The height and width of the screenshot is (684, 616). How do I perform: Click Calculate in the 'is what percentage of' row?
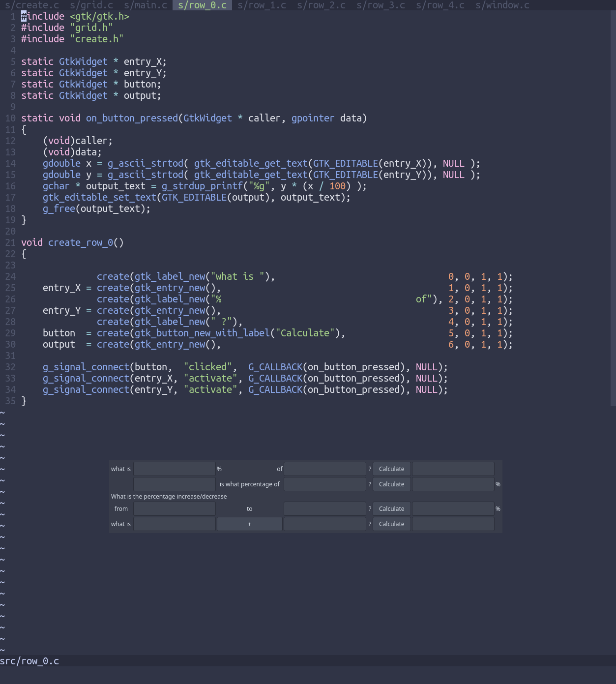pyautogui.click(x=391, y=484)
